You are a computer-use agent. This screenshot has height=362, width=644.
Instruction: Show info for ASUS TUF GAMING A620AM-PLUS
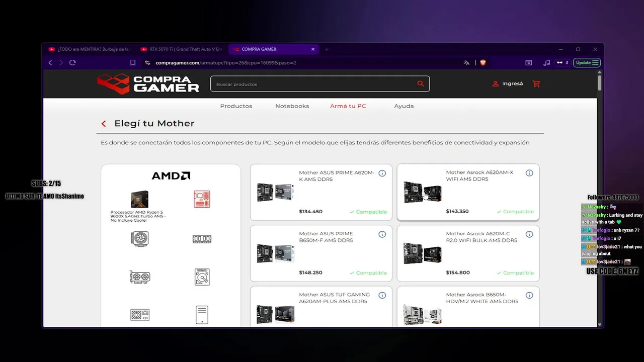(382, 296)
